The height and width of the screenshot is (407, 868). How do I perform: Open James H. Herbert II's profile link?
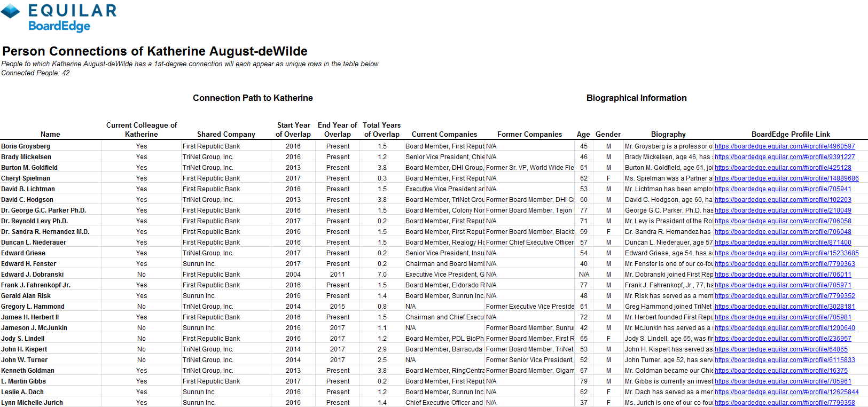pos(783,317)
